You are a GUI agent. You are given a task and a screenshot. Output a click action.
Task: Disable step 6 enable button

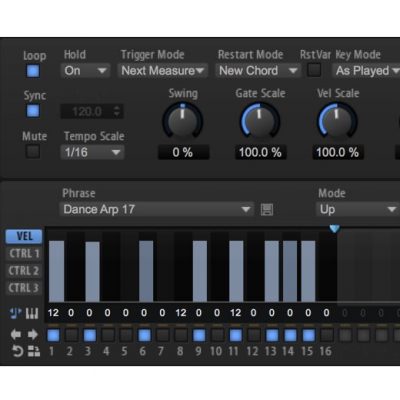click(144, 335)
